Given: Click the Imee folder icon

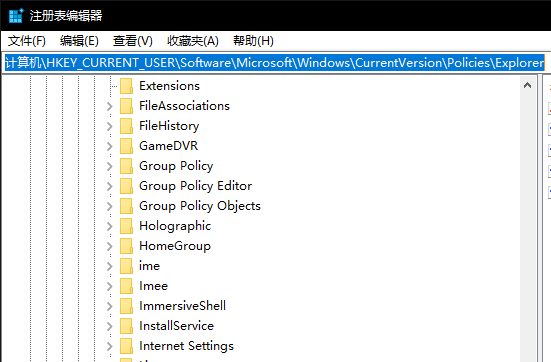Looking at the screenshot, I should click(x=127, y=286).
